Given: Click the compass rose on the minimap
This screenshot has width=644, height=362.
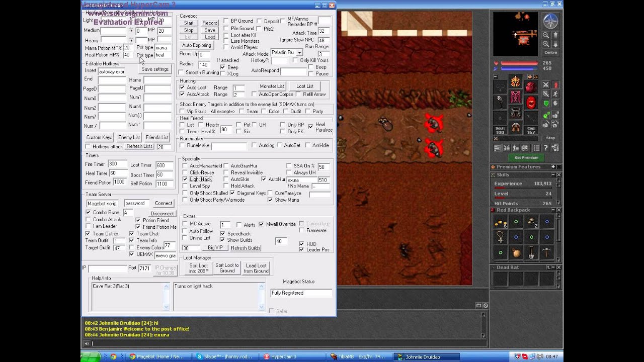Looking at the screenshot, I should click(551, 21).
